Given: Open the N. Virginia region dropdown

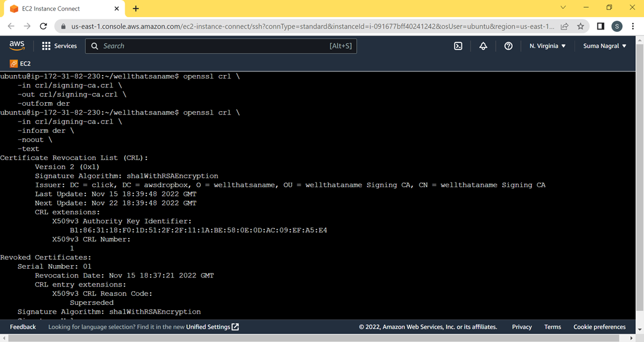Looking at the screenshot, I should (547, 45).
